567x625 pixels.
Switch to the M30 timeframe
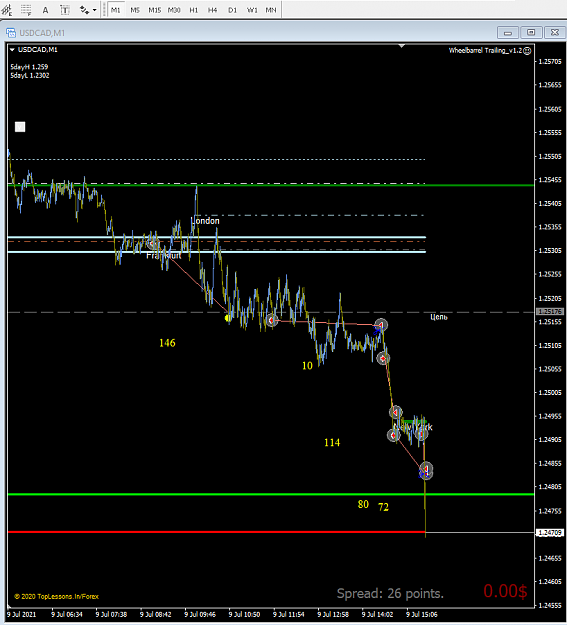pos(174,10)
